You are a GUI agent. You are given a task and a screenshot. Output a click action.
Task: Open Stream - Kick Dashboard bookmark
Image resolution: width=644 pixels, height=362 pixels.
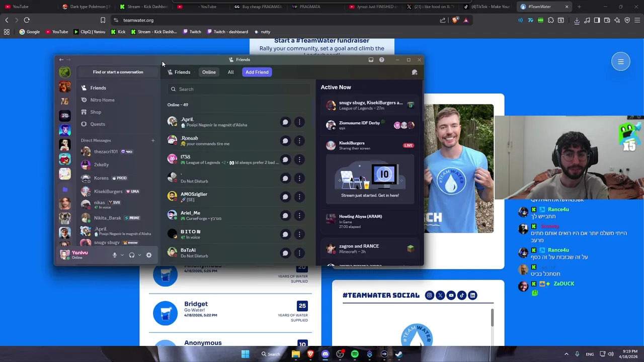click(x=154, y=32)
